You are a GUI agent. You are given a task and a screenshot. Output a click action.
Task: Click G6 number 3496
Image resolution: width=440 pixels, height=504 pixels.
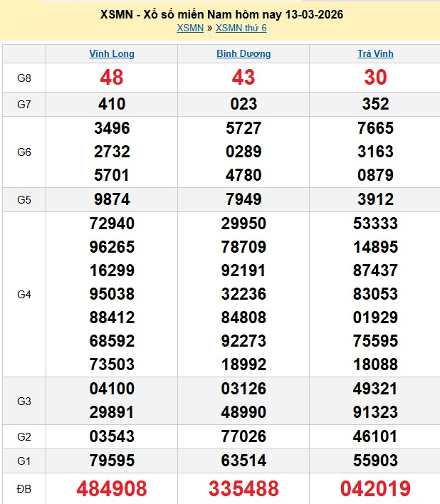(112, 128)
